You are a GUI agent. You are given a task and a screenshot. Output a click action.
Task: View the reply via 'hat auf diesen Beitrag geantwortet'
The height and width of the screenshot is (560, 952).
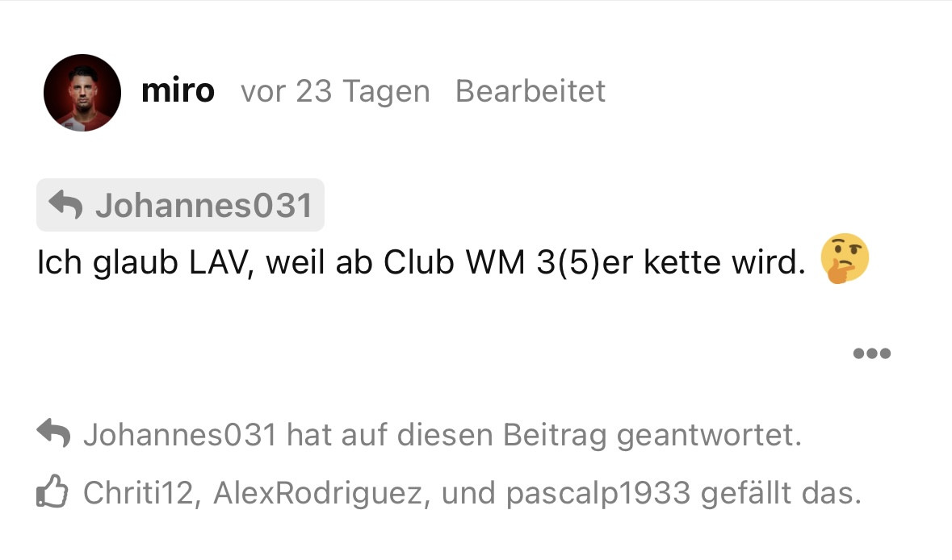coord(544,436)
